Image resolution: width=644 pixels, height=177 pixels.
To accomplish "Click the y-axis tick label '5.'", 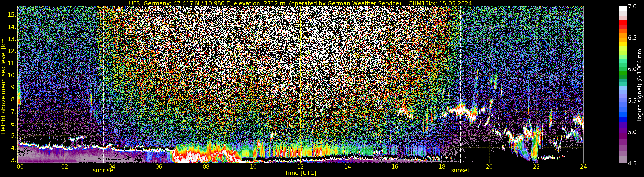I will click(x=14, y=136).
